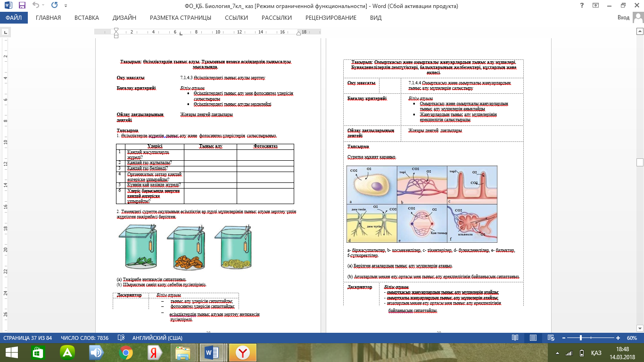Switch to Print Layout view
The width and height of the screenshot is (644, 362).
tap(533, 338)
